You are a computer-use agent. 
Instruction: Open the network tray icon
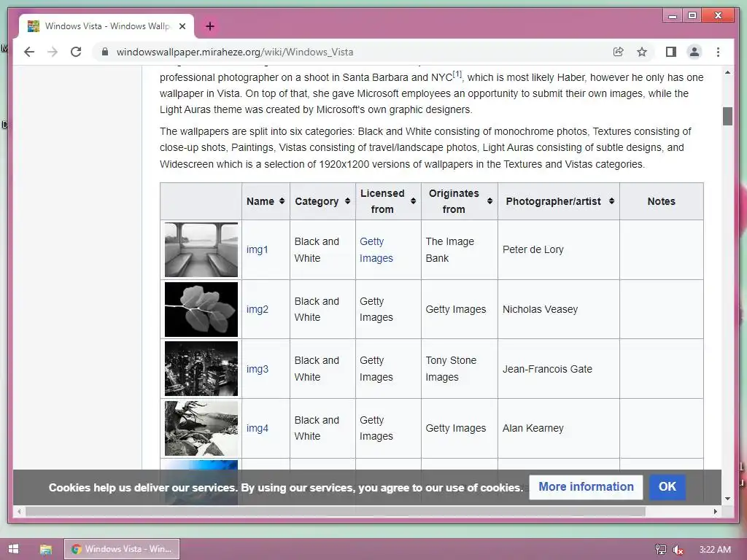pyautogui.click(x=660, y=550)
